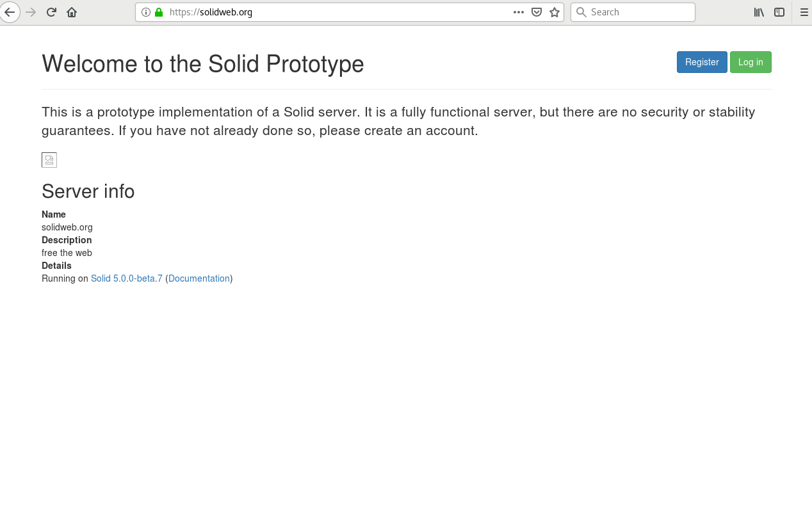Click the green secure connection padlock
This screenshot has height=514, width=812.
(159, 12)
